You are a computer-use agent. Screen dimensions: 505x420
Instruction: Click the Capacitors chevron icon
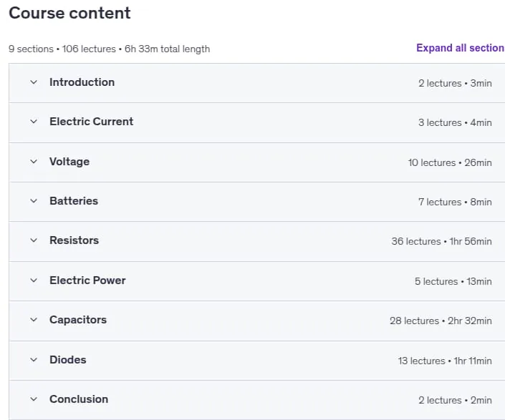pos(34,320)
